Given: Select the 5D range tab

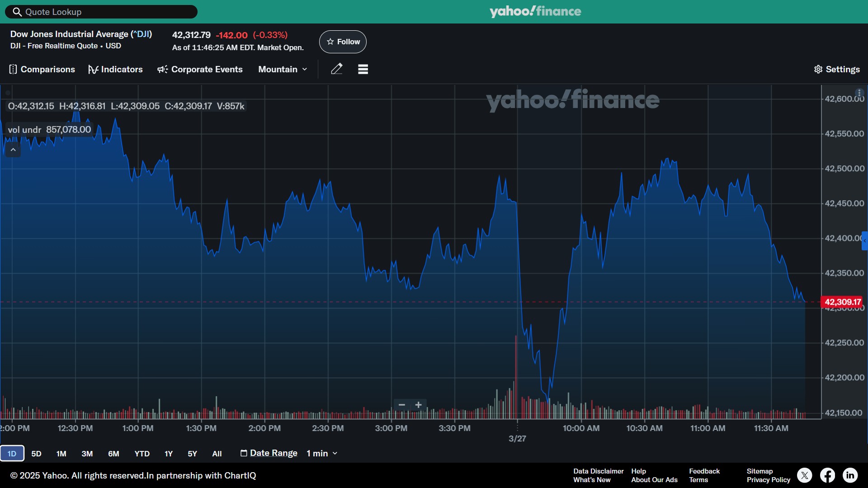Looking at the screenshot, I should pyautogui.click(x=36, y=453).
